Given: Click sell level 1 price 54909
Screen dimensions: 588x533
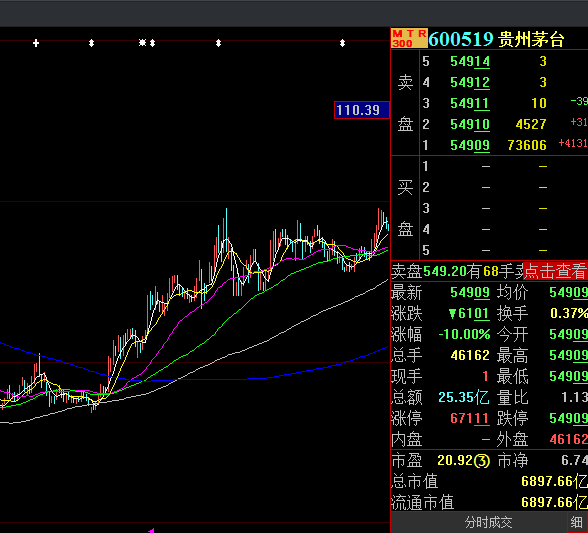Looking at the screenshot, I should pyautogui.click(x=470, y=145).
